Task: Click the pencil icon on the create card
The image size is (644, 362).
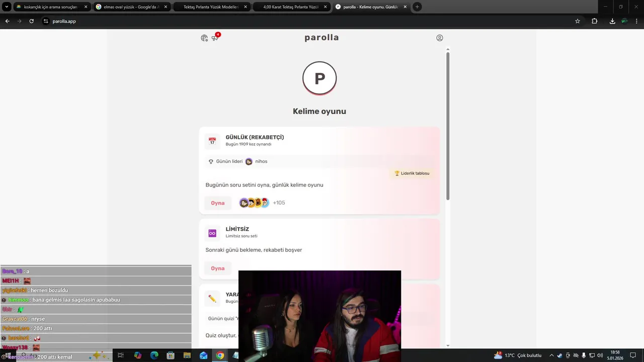Action: [x=212, y=299]
